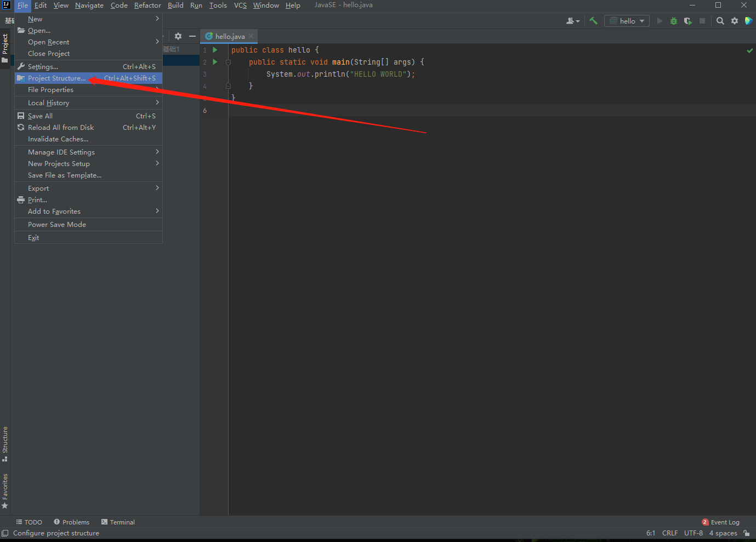The image size is (756, 542).
Task: Toggle Power Save Mode in the File menu
Action: point(57,225)
